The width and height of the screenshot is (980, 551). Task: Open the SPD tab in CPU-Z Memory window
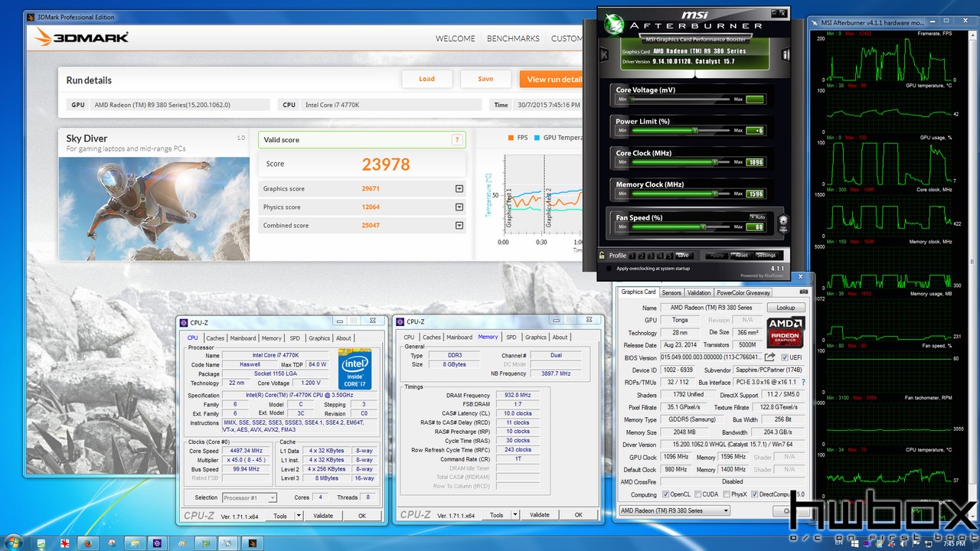511,337
